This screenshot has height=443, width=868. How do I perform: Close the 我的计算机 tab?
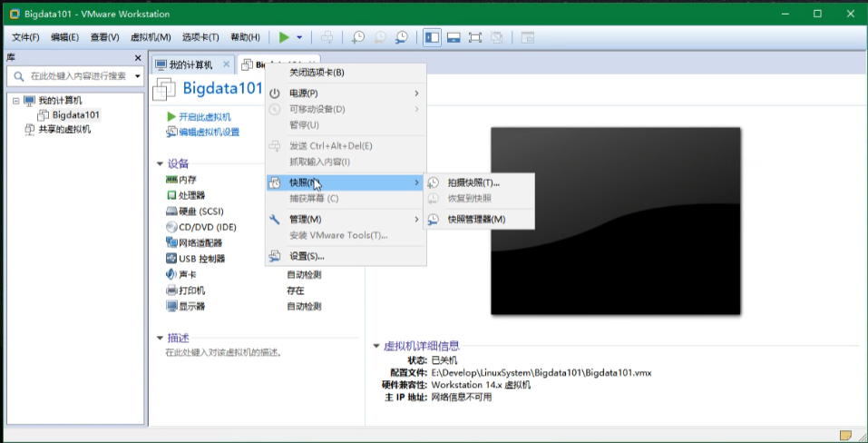(226, 64)
